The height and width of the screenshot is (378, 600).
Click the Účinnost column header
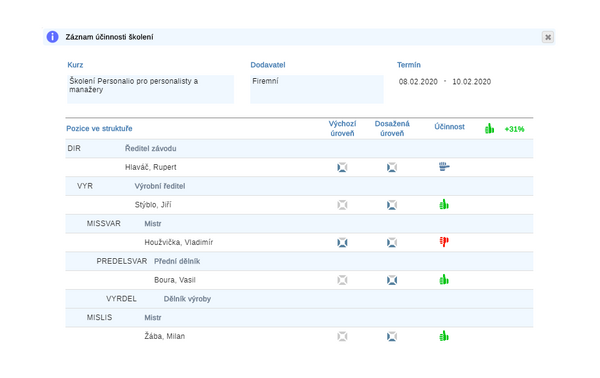pyautogui.click(x=449, y=127)
